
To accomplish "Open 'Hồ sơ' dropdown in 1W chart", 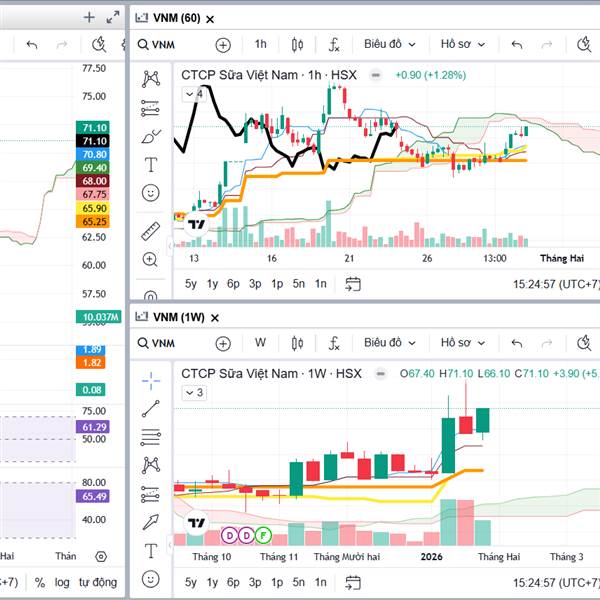I will pos(463,343).
